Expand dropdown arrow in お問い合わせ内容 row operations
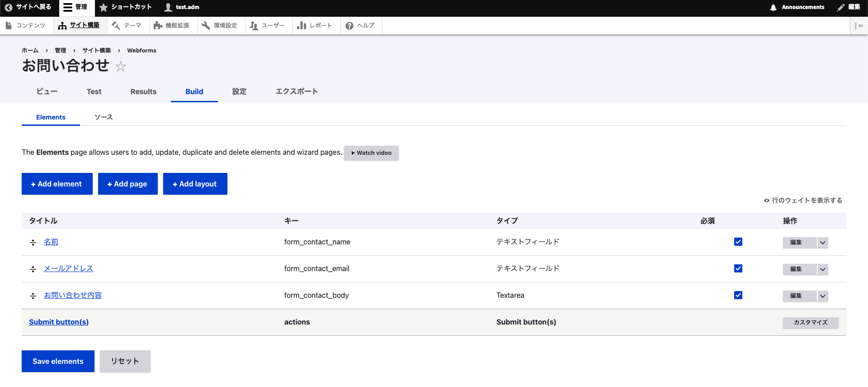 (x=823, y=296)
